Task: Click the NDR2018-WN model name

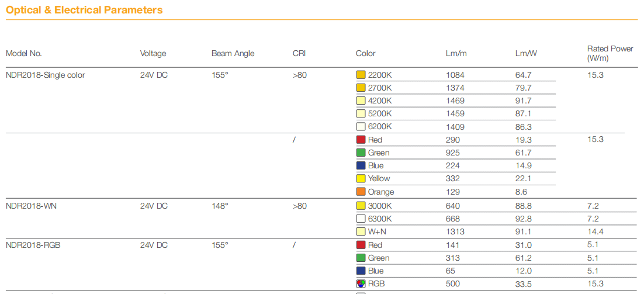Action: click(31, 206)
